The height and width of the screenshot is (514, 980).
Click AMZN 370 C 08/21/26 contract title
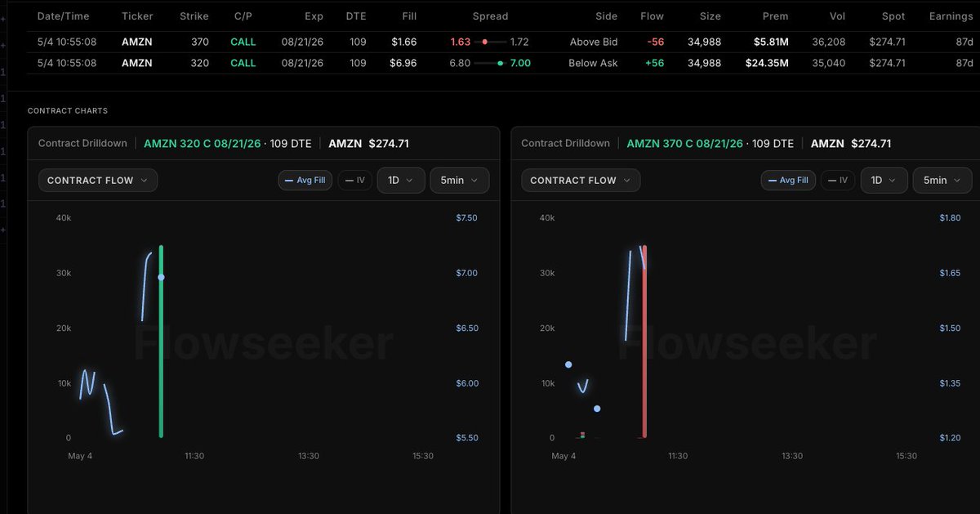click(x=685, y=144)
